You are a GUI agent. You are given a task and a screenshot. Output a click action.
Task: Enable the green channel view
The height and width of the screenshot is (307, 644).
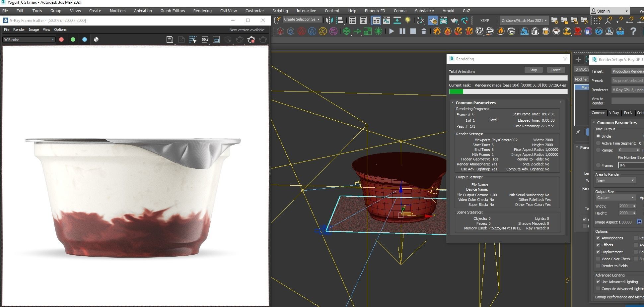pos(73,39)
